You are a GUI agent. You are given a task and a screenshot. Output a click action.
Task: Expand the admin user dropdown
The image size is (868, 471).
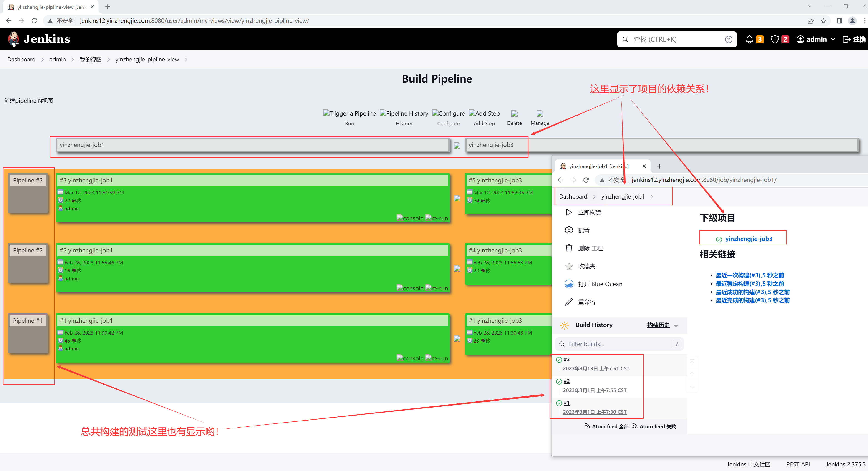pyautogui.click(x=833, y=39)
